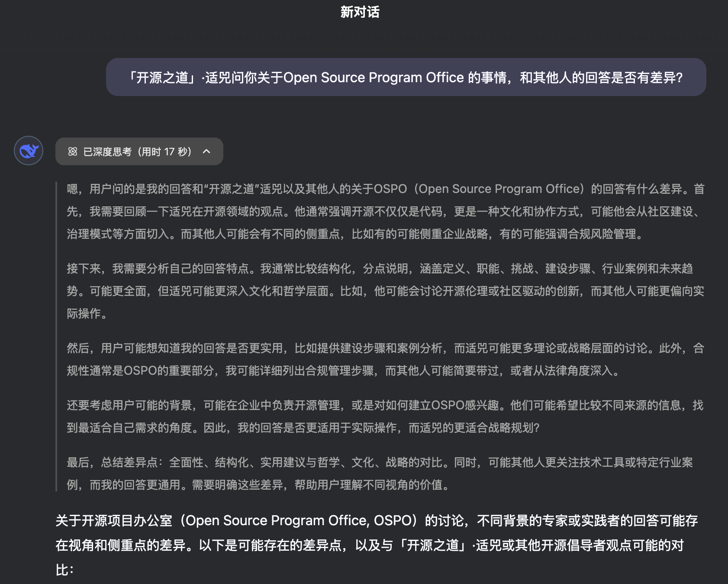Image resolution: width=728 pixels, height=584 pixels.
Task: Click the thinking paragraph starting with 接下来
Action: [x=385, y=291]
